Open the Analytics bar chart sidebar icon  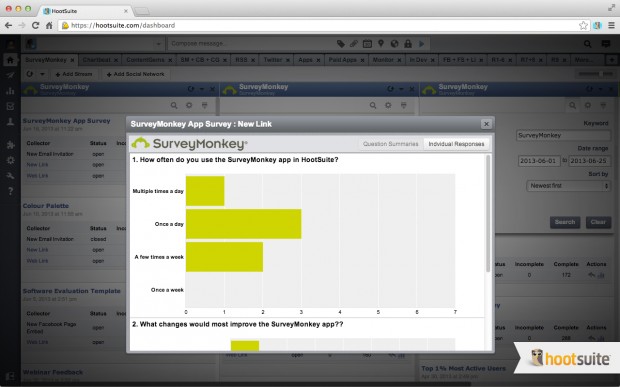point(10,91)
